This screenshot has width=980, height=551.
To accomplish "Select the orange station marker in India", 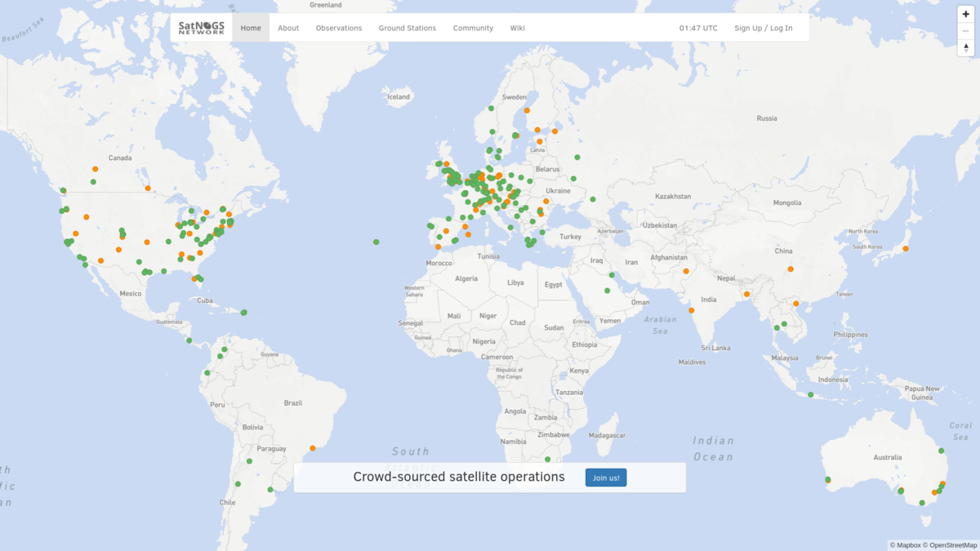I will pyautogui.click(x=691, y=309).
